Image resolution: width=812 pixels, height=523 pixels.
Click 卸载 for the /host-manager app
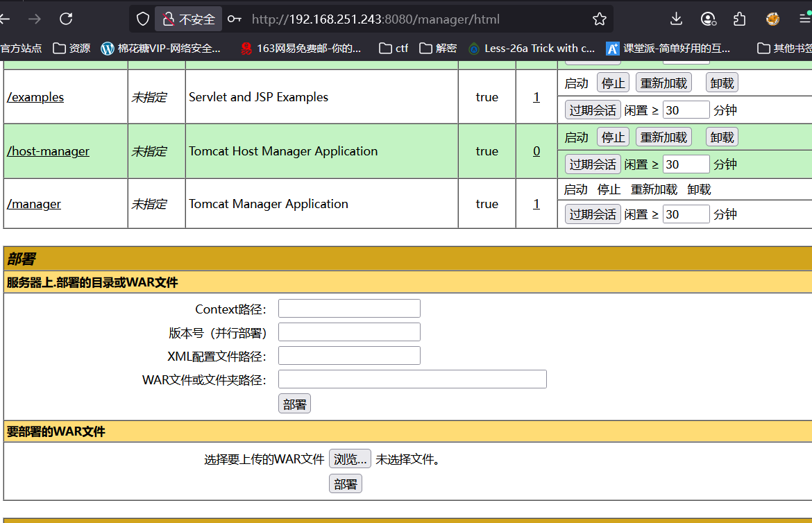tap(722, 137)
